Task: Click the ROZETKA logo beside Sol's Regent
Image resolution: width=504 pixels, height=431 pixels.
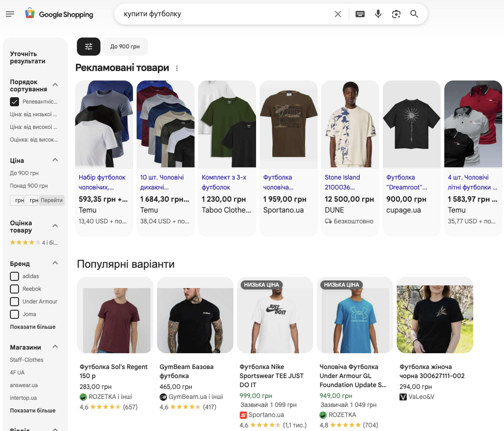Action: [x=83, y=397]
